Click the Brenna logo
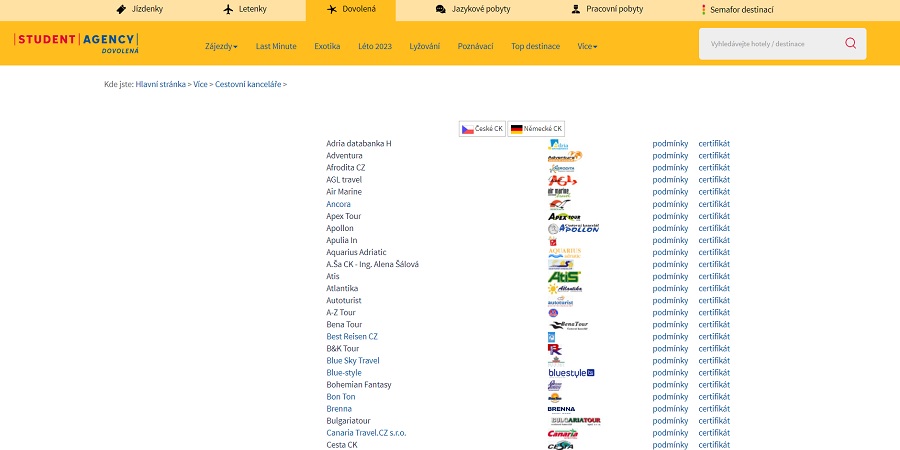 point(561,409)
